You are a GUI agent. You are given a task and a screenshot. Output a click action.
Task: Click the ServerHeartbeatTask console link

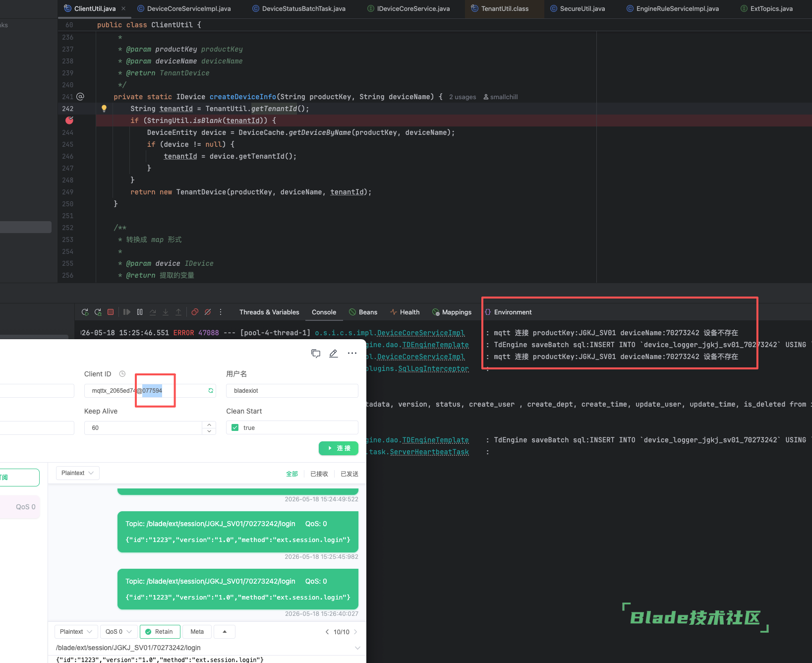pos(429,452)
